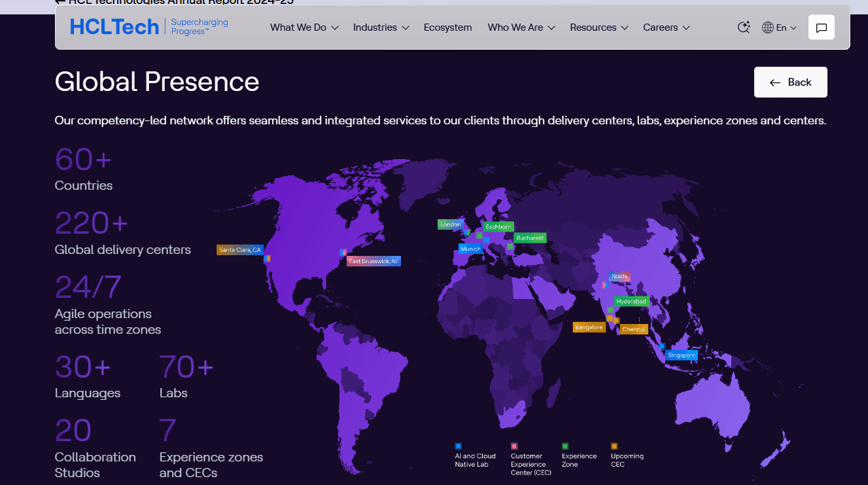Image resolution: width=868 pixels, height=485 pixels.
Task: Click the Customer Experience Center (CEC) legend text
Action: [531, 464]
